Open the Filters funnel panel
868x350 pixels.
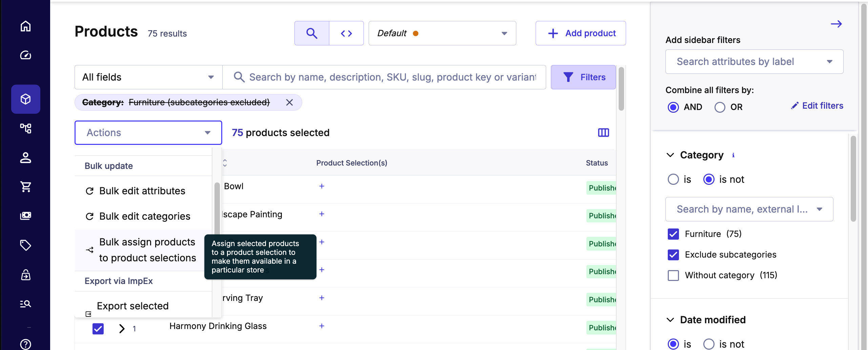click(583, 77)
